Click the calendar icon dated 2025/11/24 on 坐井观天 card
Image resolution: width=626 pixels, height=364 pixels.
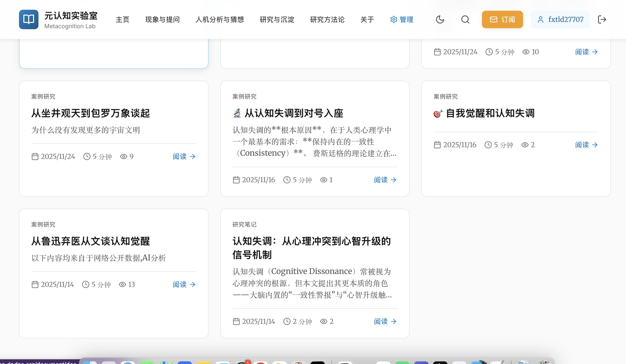tap(35, 156)
